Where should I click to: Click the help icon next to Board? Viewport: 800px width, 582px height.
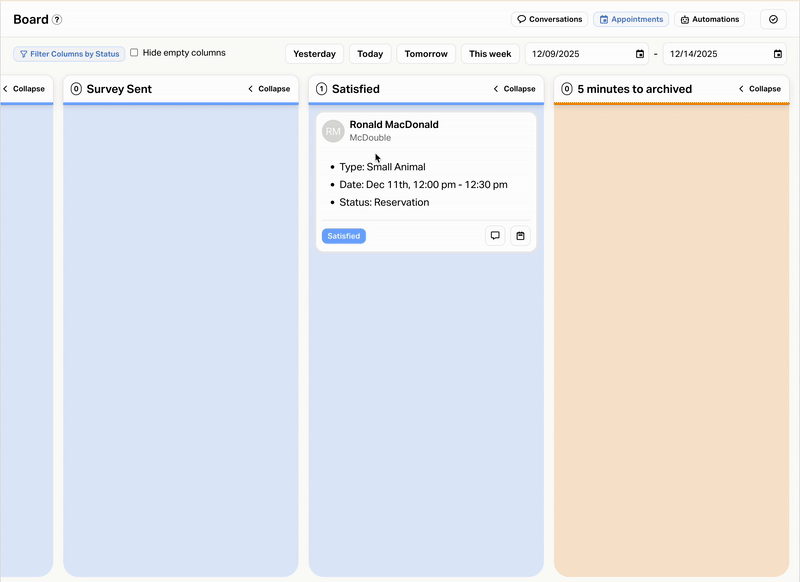tap(57, 20)
